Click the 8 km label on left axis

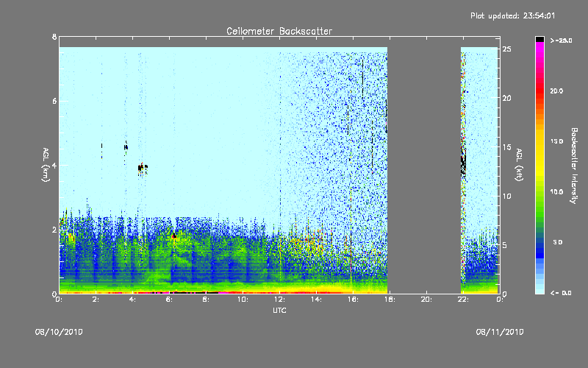[x=54, y=37]
